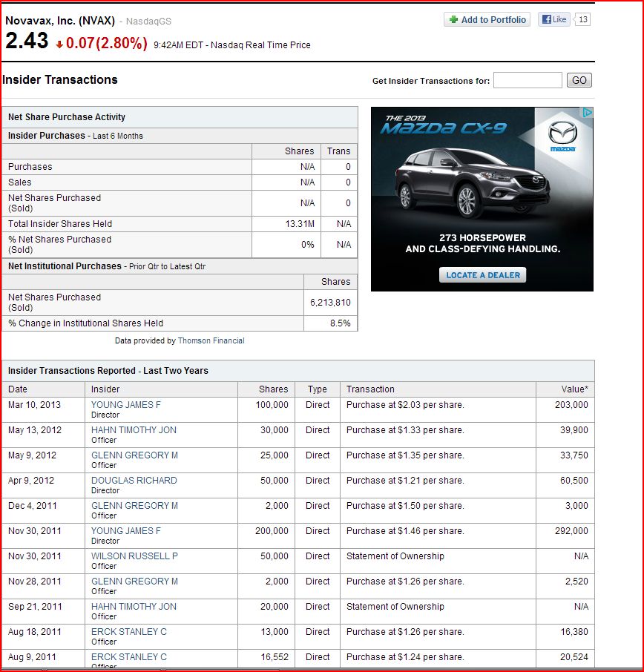Open YOUNG JAMES F link dated Mar 10, 2013
This screenshot has width=644, height=672.
(125, 404)
